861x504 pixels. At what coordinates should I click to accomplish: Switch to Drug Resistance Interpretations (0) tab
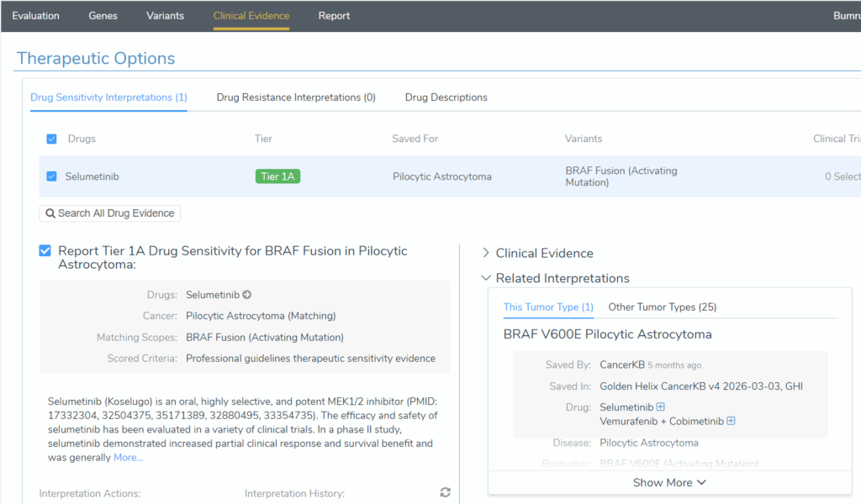click(296, 97)
